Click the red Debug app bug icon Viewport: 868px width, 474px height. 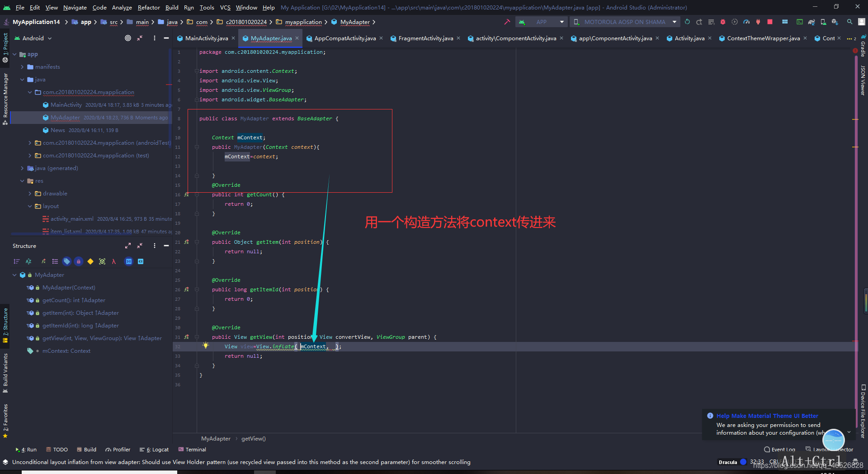point(722,22)
